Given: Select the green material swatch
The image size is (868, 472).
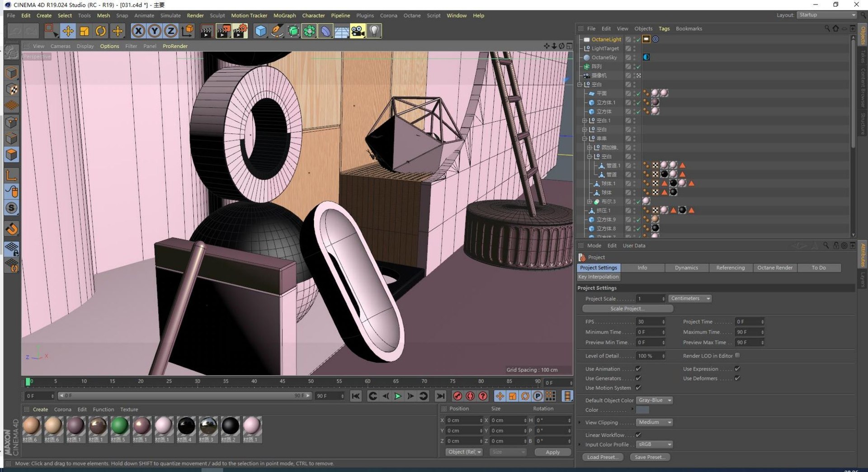Looking at the screenshot, I should [119, 426].
